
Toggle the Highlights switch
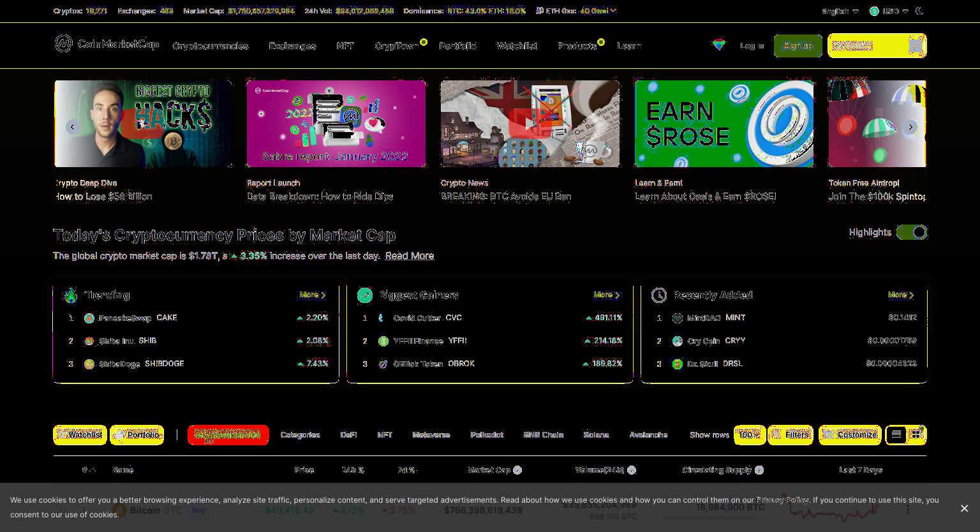coord(912,232)
